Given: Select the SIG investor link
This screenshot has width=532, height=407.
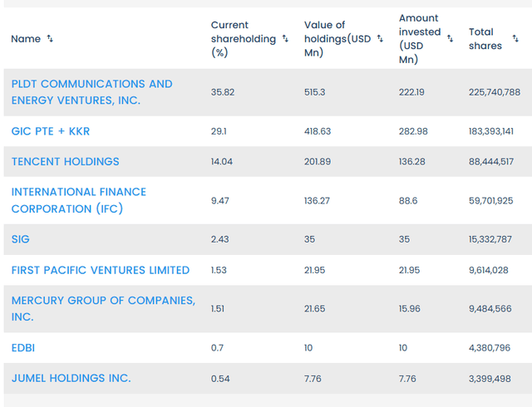Looking at the screenshot, I should click(x=20, y=239).
